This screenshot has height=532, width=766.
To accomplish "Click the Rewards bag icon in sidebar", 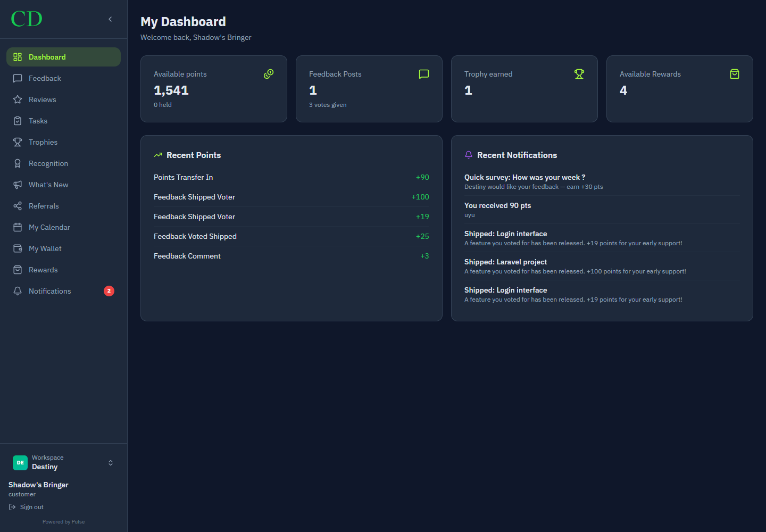I will (18, 270).
